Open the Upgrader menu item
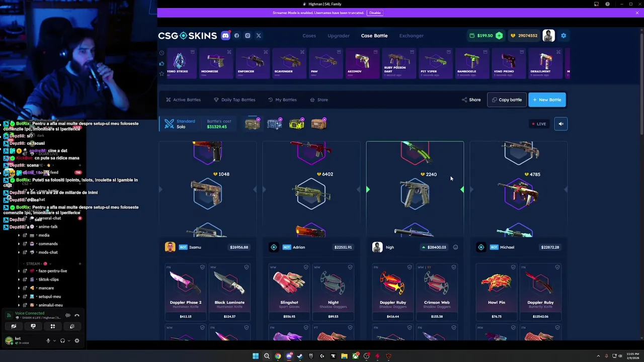Viewport: 644px width, 362px height. [339, 36]
